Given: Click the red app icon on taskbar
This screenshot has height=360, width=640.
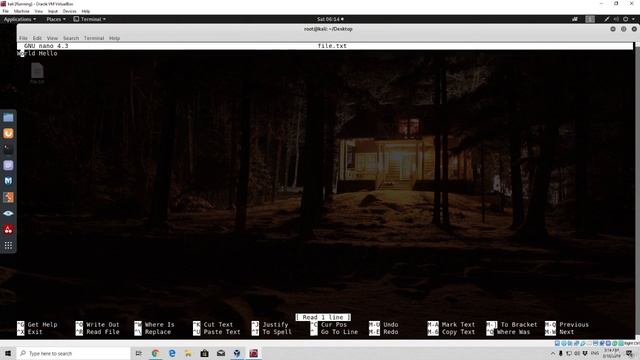Looking at the screenshot, I should click(x=253, y=353).
